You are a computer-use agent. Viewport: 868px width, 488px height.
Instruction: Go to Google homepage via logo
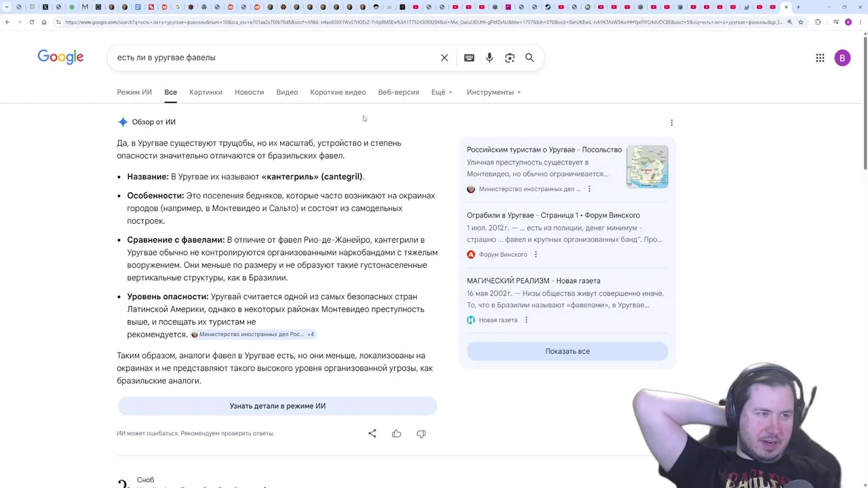(x=60, y=57)
